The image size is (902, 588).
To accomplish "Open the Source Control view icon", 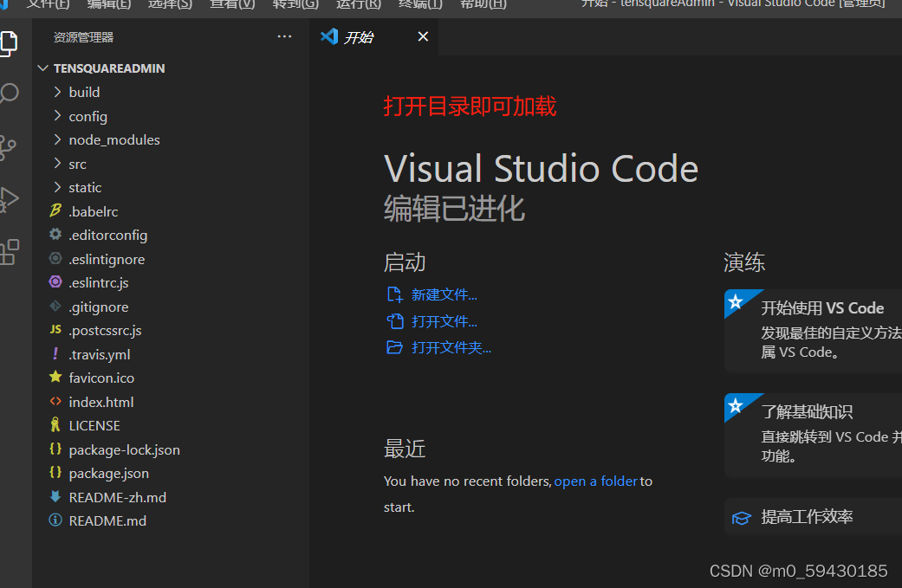I will [8, 147].
